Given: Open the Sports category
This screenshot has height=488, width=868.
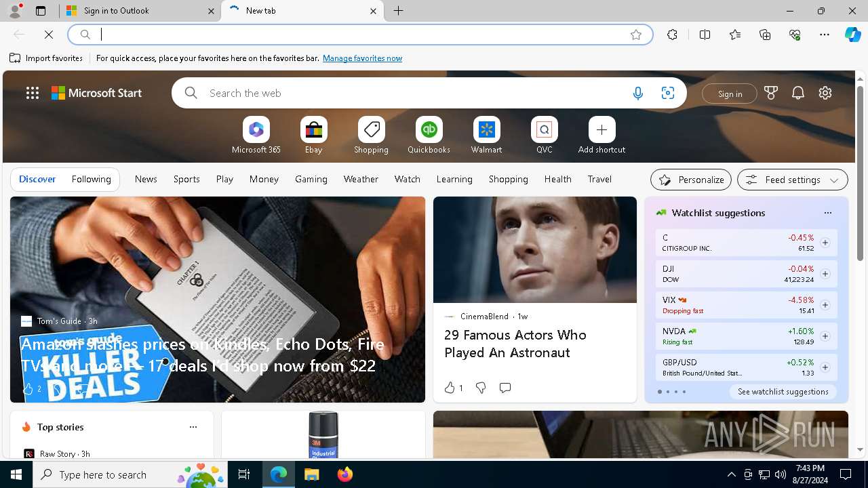Looking at the screenshot, I should point(186,179).
